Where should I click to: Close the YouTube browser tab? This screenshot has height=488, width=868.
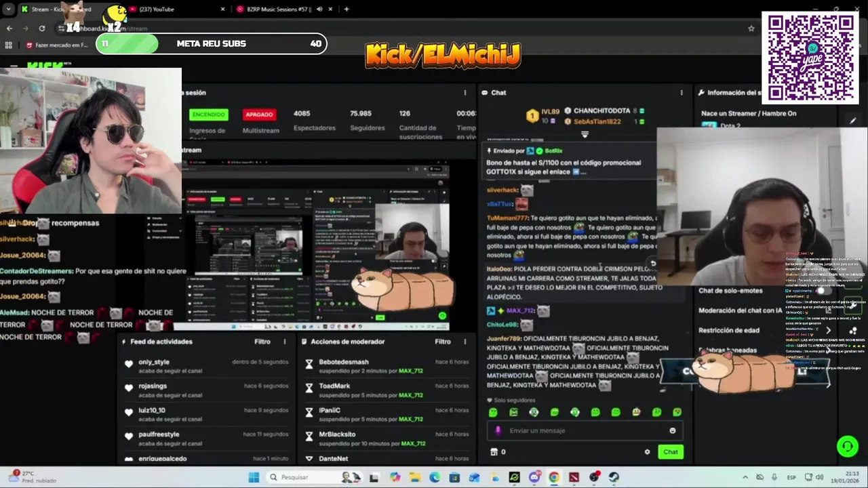[x=222, y=9]
